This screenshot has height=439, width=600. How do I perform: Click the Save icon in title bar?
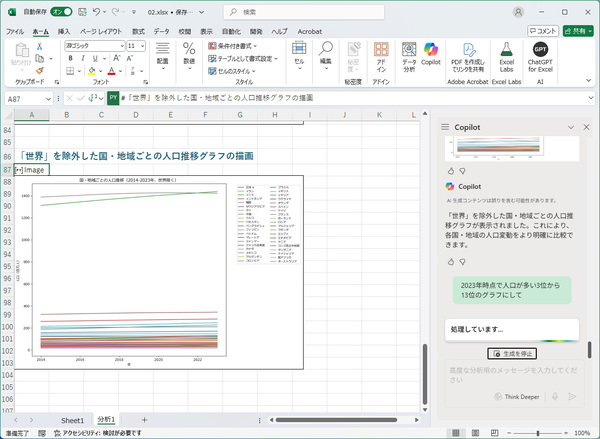[84, 11]
